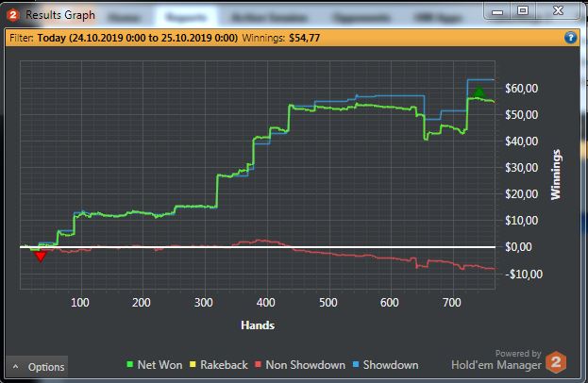The image size is (588, 383).
Task: Click the 300 hands x-axis label
Action: pyautogui.click(x=204, y=303)
